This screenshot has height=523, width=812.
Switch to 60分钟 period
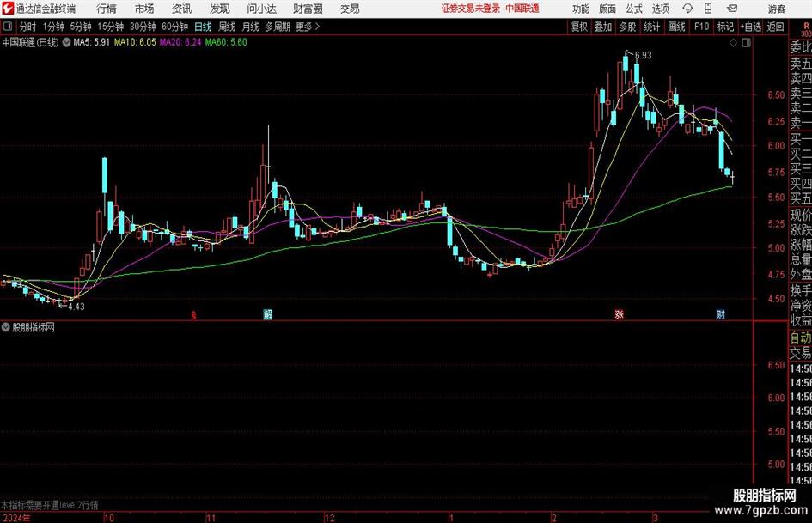pyautogui.click(x=175, y=27)
